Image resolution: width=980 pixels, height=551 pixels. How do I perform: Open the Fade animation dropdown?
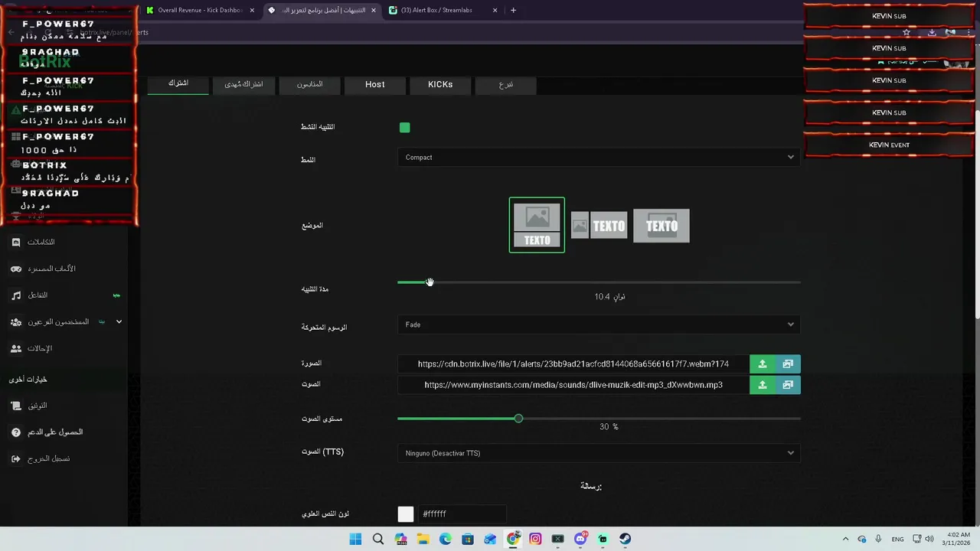(599, 324)
